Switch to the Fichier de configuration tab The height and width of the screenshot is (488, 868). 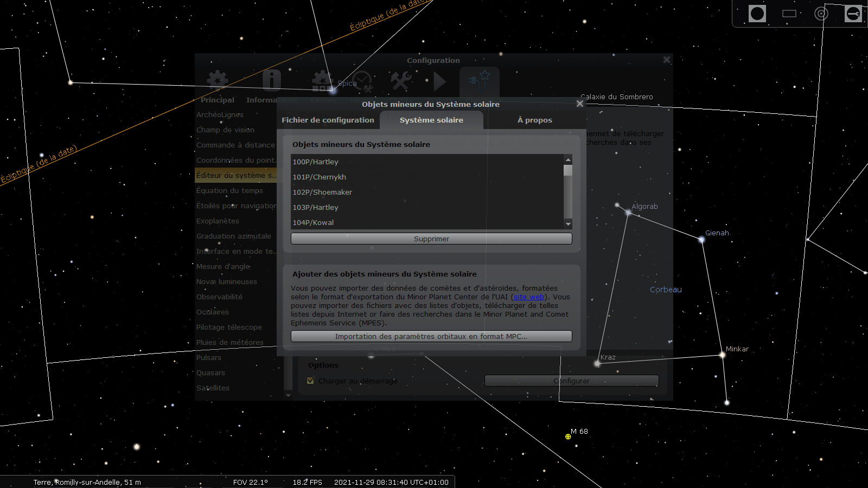click(x=328, y=120)
